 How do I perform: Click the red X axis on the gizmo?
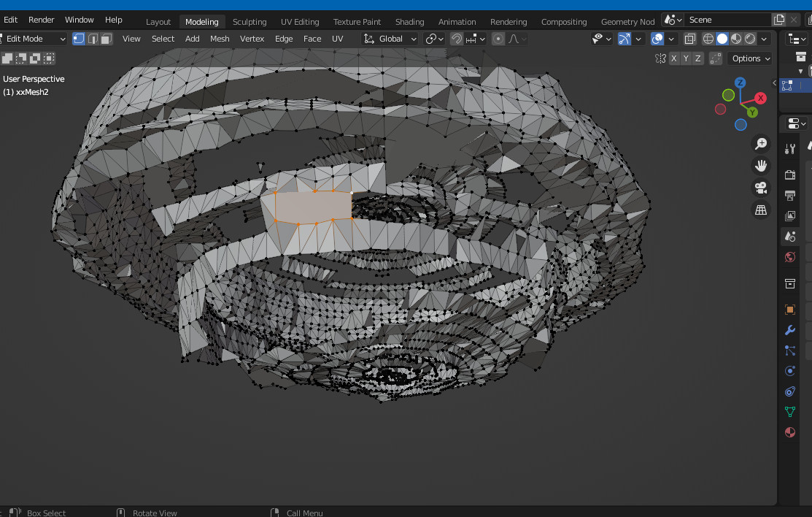(x=760, y=98)
